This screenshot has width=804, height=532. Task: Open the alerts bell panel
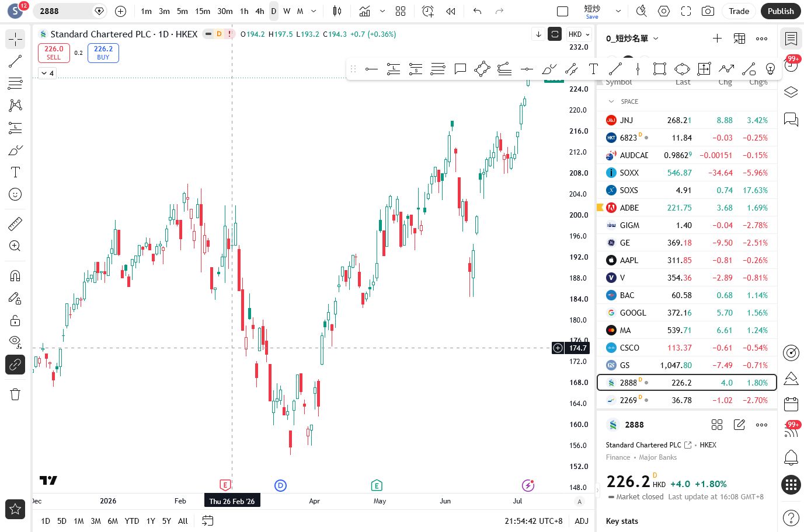coord(791,457)
